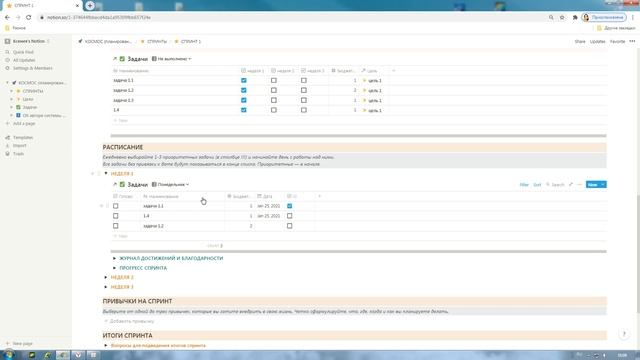Bookmark this page with the star
The image size is (640, 360).
(562, 18)
